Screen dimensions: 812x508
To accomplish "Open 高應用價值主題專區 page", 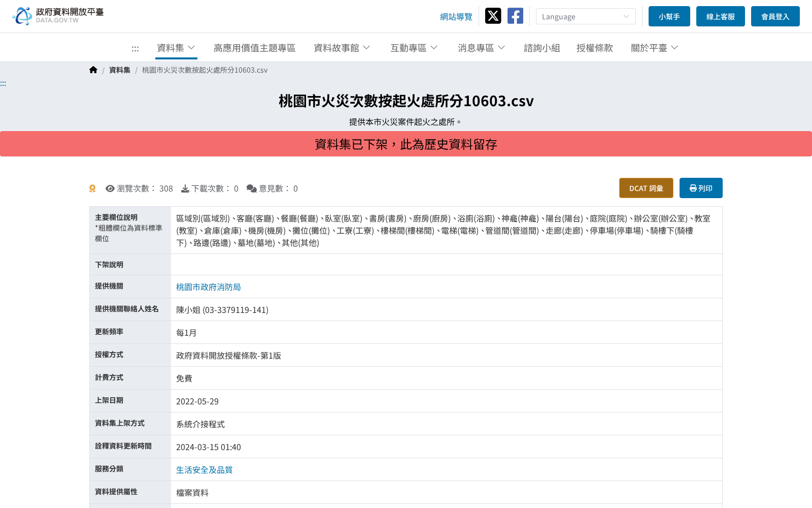I will click(x=255, y=48).
